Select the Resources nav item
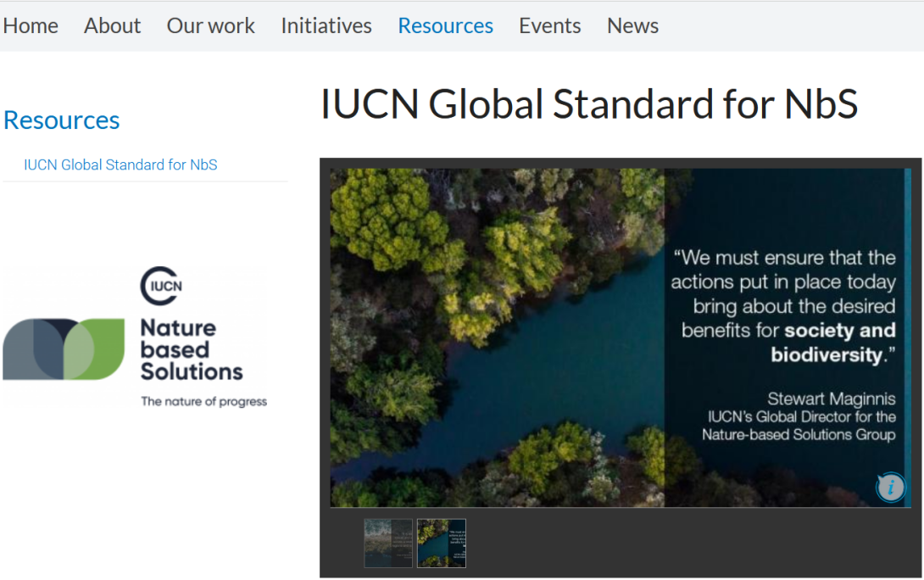 coord(445,26)
